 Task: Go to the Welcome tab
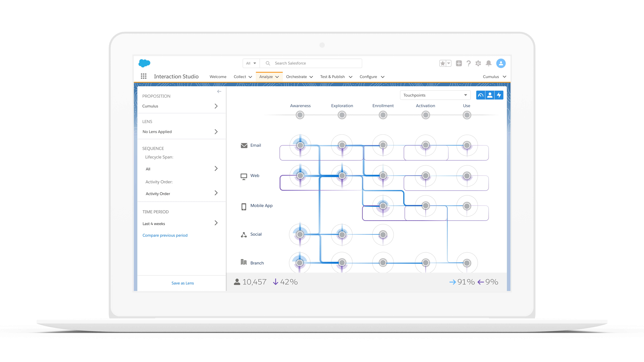point(218,77)
